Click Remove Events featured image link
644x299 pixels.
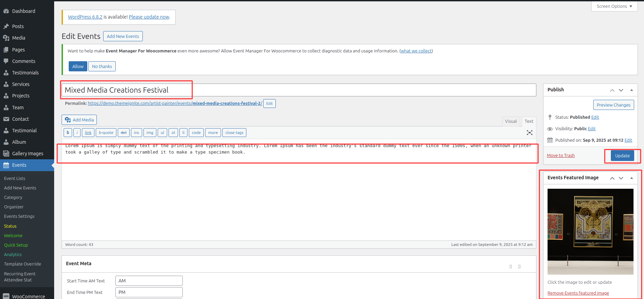pos(578,293)
